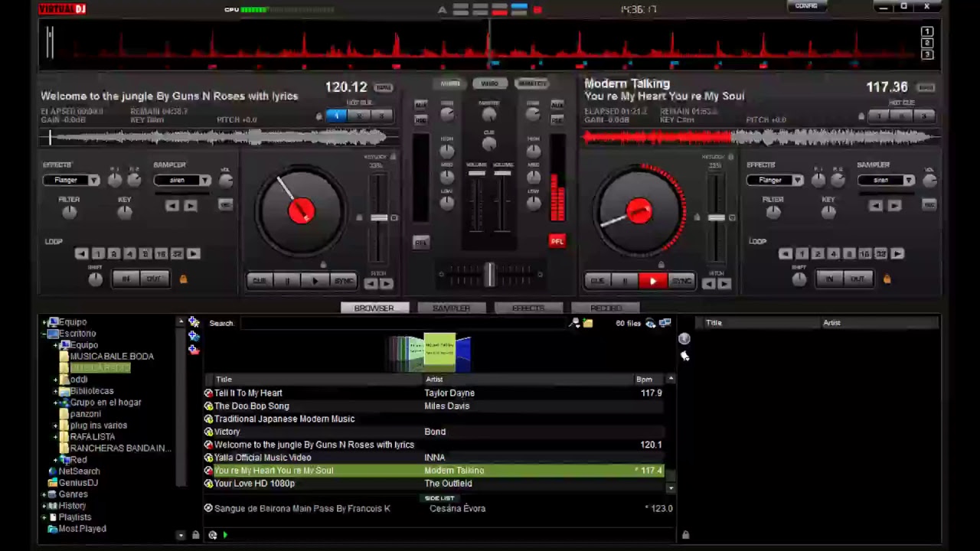980x551 pixels.
Task: Click the right deck pitch slider handle
Action: [716, 218]
